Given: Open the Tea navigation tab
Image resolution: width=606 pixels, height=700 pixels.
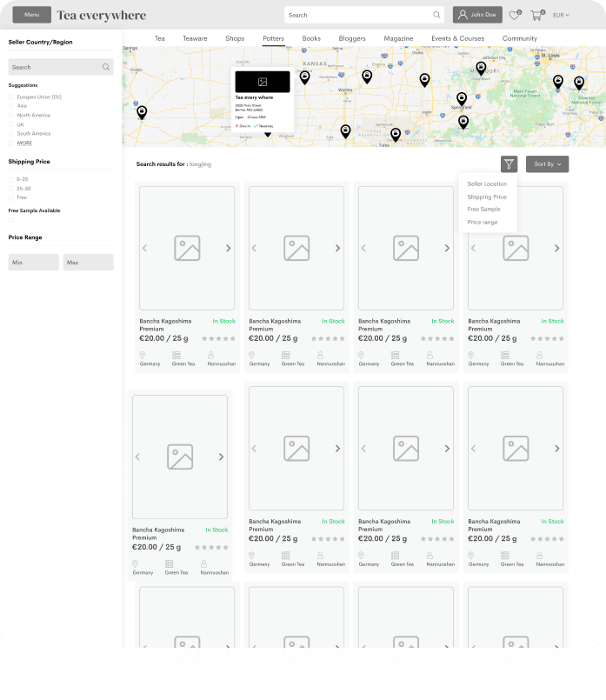Looking at the screenshot, I should 160,38.
